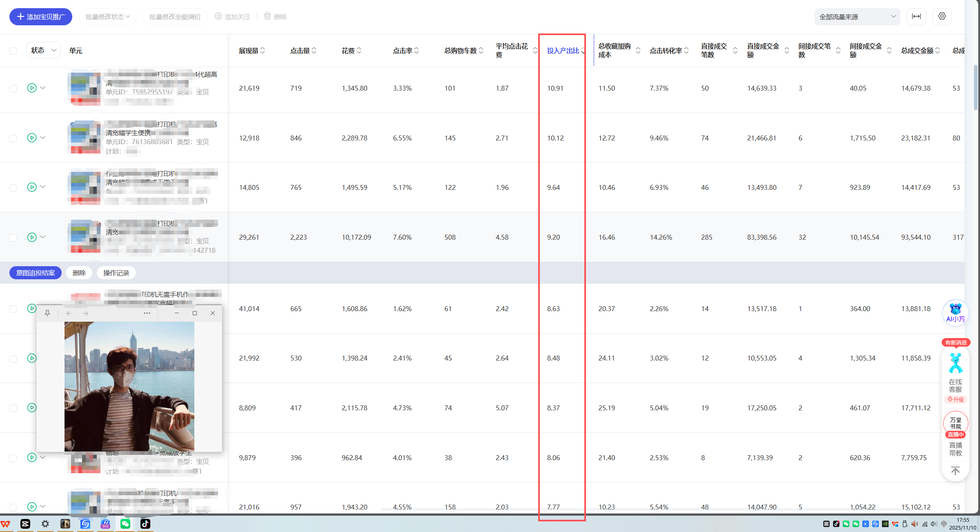Expand status chevron for the 14,805 row
980x532 pixels.
pyautogui.click(x=43, y=187)
